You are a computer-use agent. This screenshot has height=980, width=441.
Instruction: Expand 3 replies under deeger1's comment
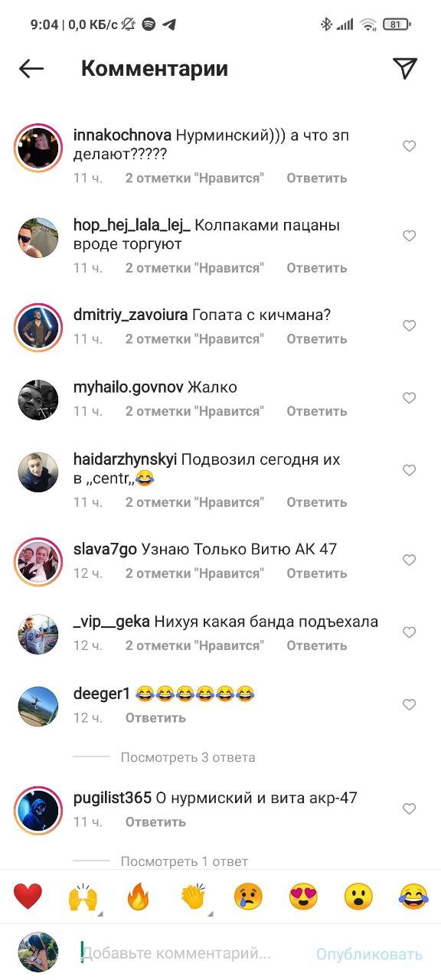pyautogui.click(x=188, y=757)
